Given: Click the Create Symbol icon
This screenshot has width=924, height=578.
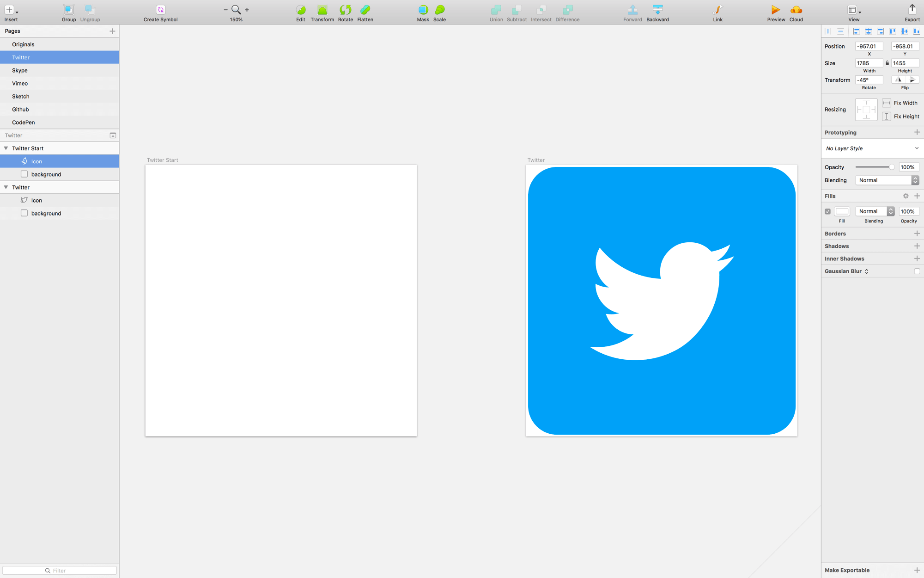Looking at the screenshot, I should (x=160, y=10).
